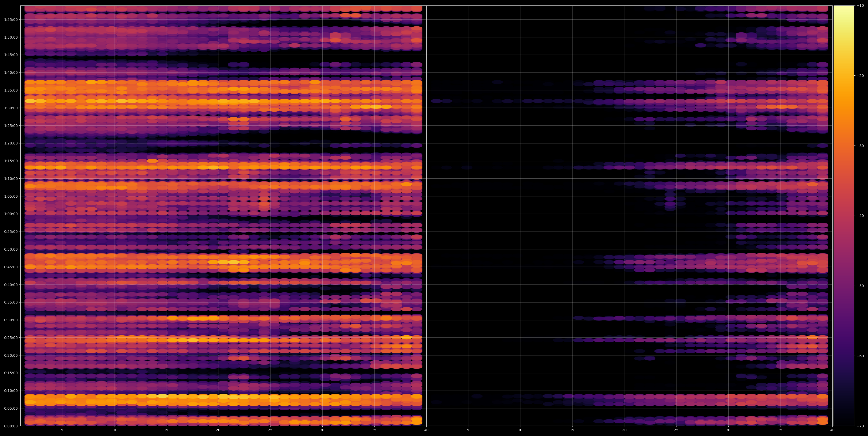
Task: Select x-axis tick 30 under the left heatmap
Action: pyautogui.click(x=322, y=430)
